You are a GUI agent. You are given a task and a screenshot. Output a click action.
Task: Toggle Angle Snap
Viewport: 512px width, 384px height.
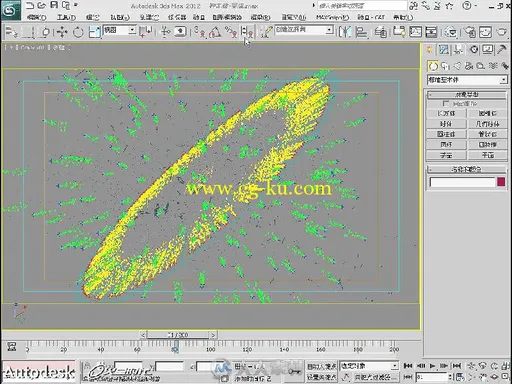pos(215,32)
